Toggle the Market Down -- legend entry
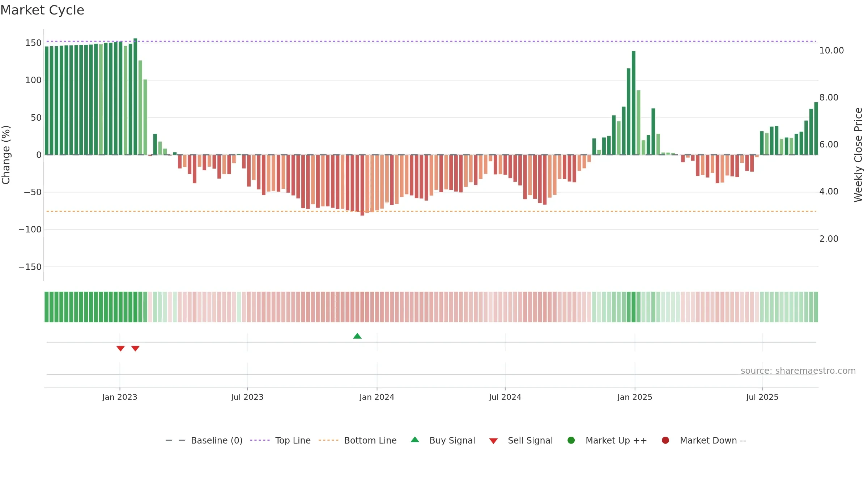This screenshot has width=868, height=488. coord(704,440)
